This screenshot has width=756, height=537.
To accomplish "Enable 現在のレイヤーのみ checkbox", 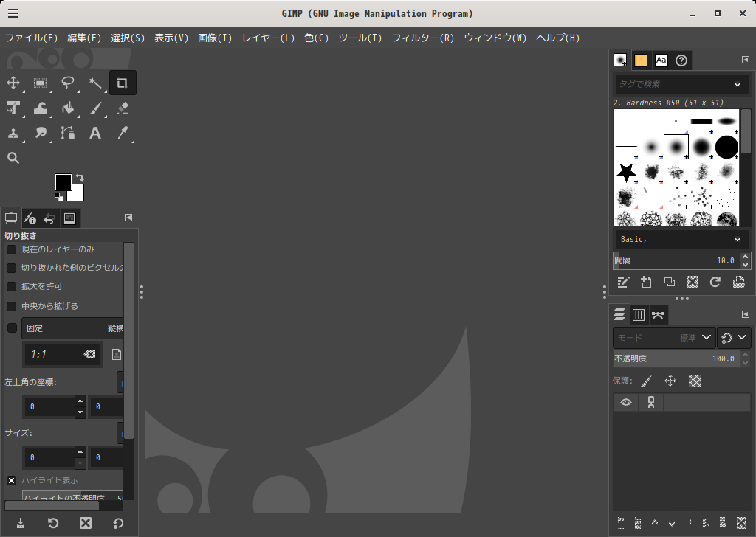I will tap(12, 249).
